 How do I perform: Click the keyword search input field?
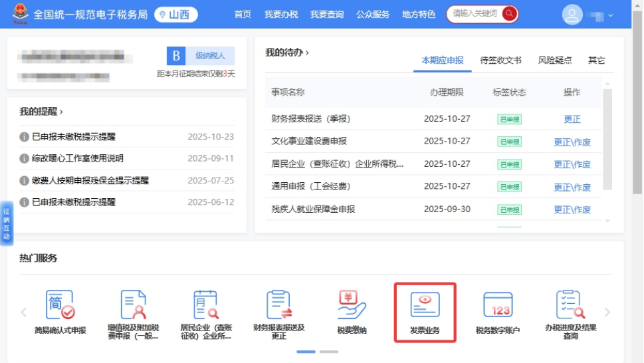(475, 14)
